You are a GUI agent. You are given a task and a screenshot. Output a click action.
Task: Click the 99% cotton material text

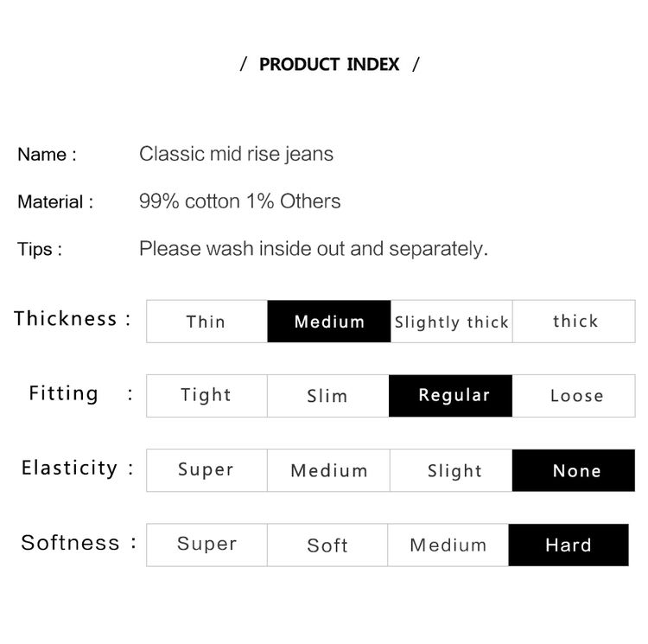click(x=239, y=201)
